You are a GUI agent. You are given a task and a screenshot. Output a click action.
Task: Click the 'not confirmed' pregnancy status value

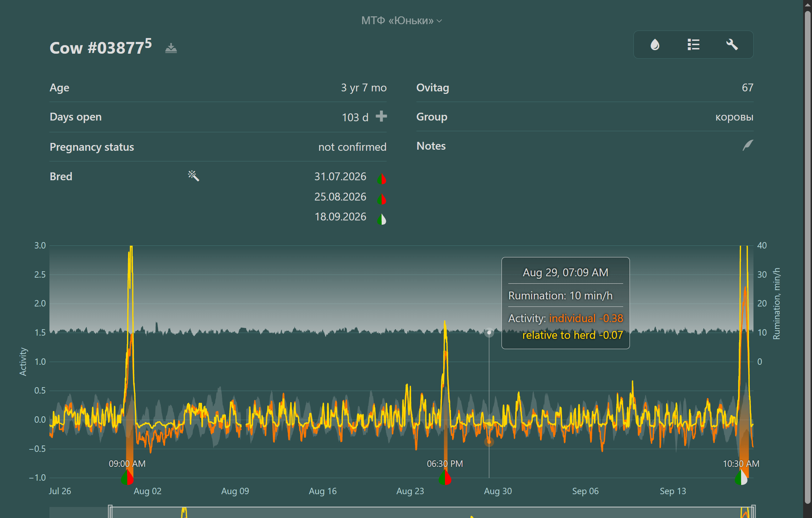pyautogui.click(x=352, y=147)
